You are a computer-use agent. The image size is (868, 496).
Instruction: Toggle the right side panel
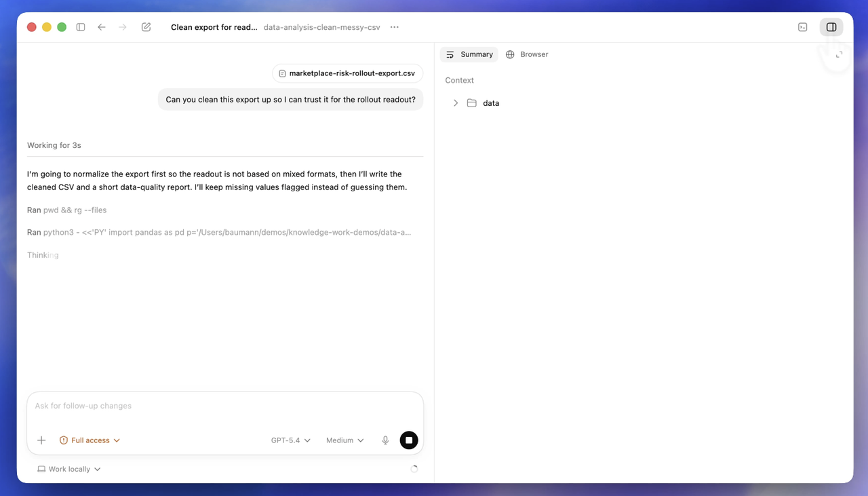coord(831,27)
